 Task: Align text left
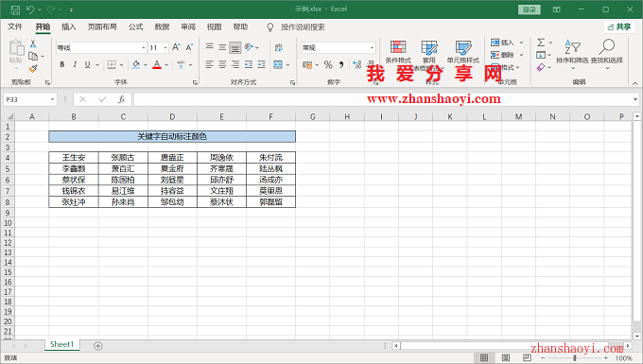(210, 64)
